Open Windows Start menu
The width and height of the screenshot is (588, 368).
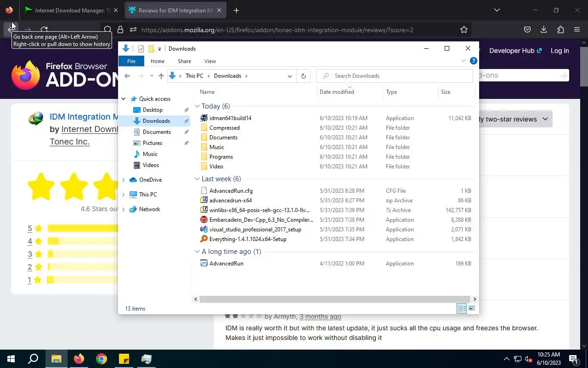(x=11, y=359)
